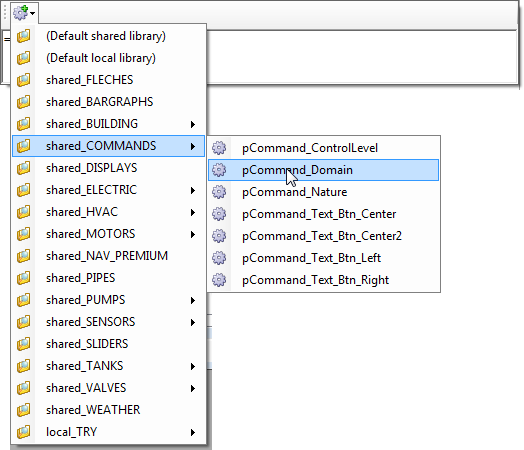This screenshot has width=524, height=450.
Task: Expand the shared_VALVES submenu arrow
Action: point(193,388)
